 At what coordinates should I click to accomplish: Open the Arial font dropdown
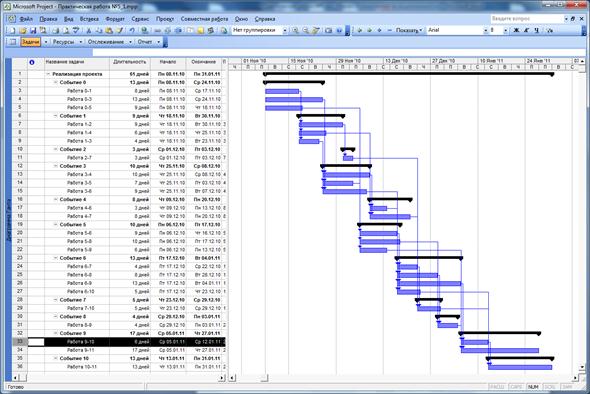click(486, 30)
